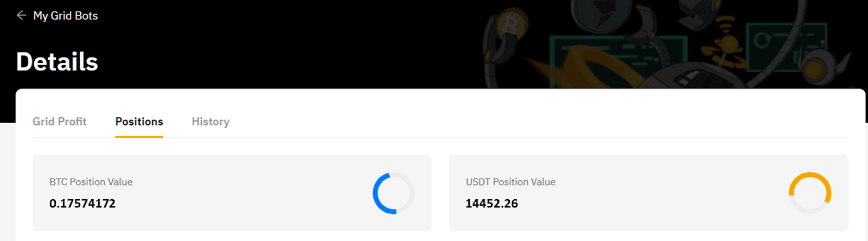Open the History tab

pyautogui.click(x=210, y=122)
